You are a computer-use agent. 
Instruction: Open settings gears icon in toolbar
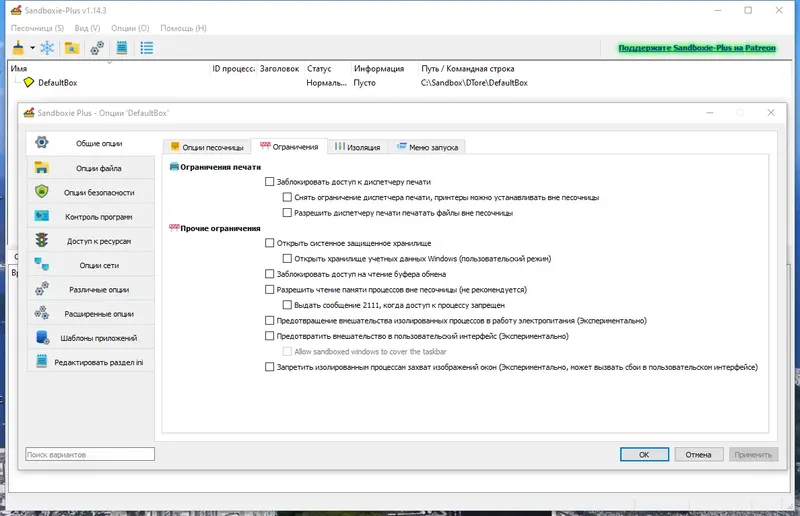point(97,48)
